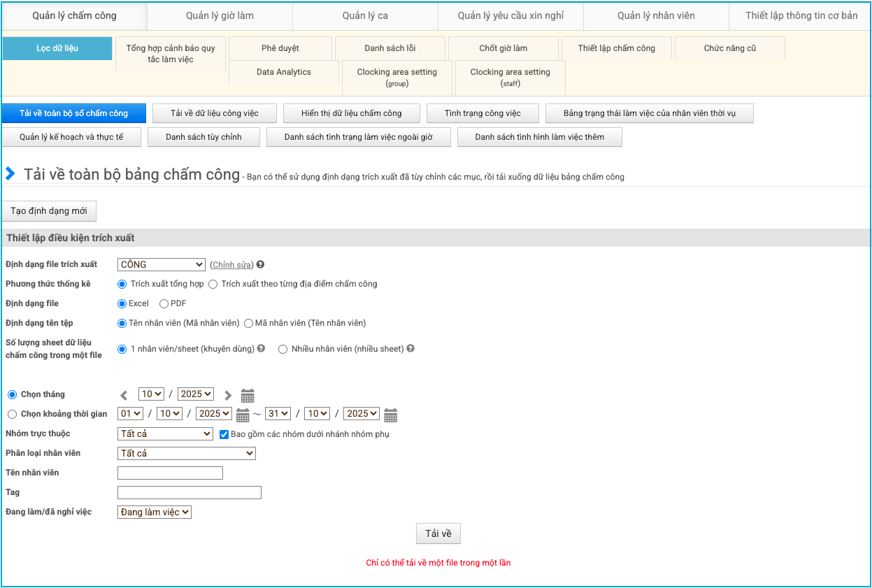Click the Chỉnh sửa link

tap(231, 265)
